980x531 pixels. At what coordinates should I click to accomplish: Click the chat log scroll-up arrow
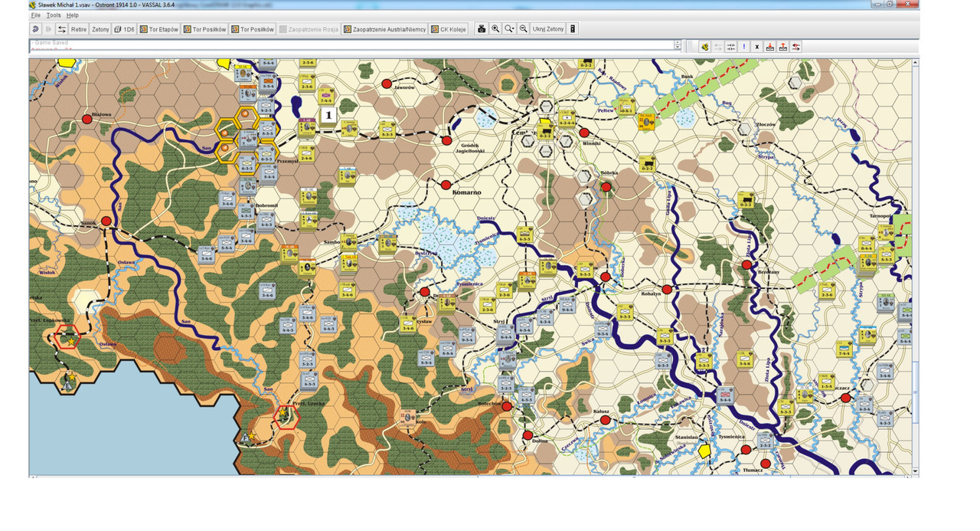click(678, 43)
